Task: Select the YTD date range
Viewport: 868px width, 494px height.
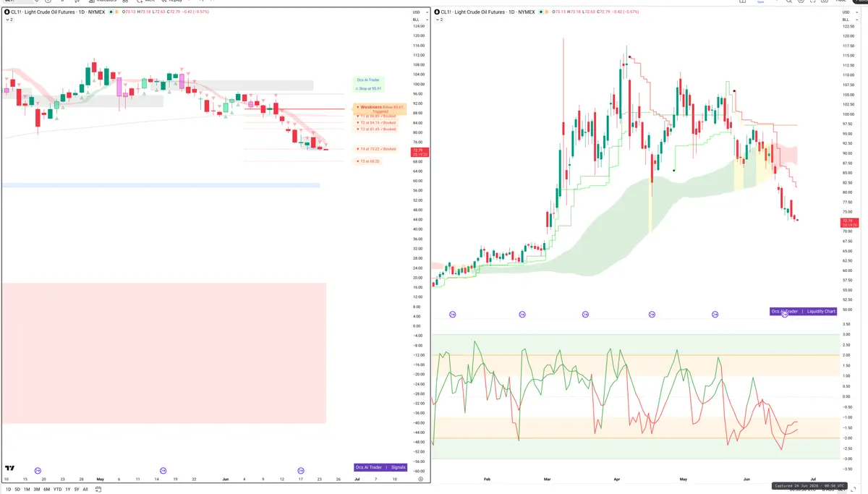Action: (x=57, y=489)
